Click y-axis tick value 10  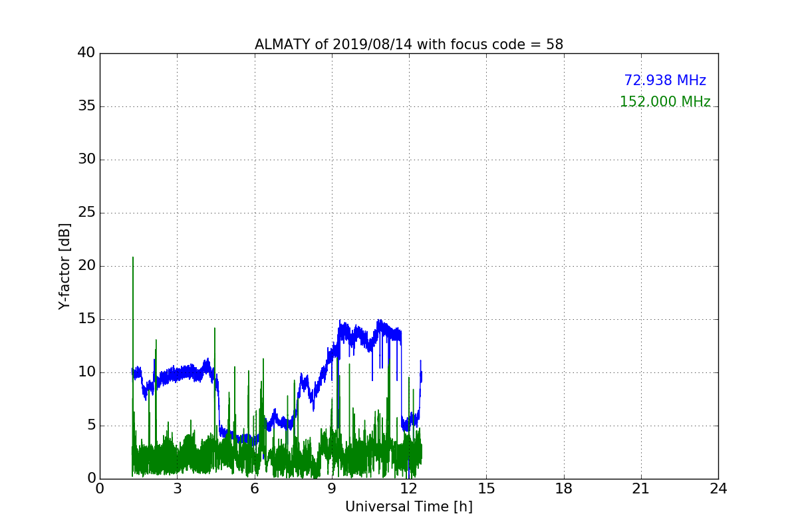click(86, 372)
